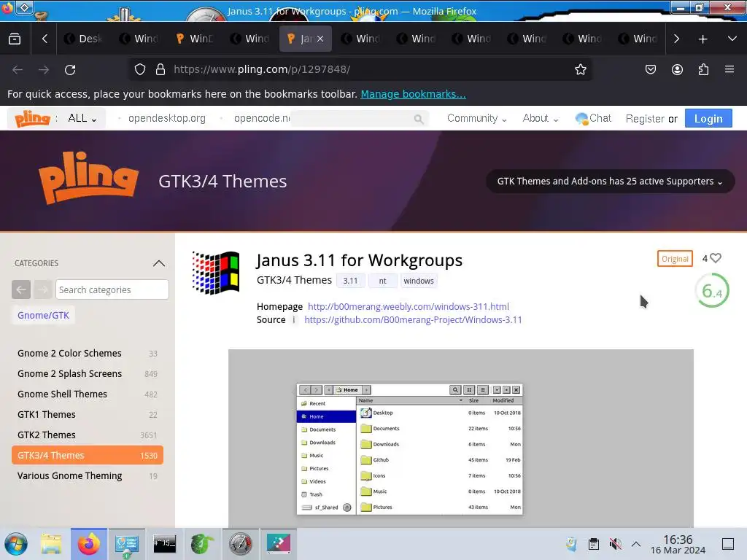This screenshot has width=747, height=560.
Task: Expand hidden system tray icons arrow
Action: (636, 544)
